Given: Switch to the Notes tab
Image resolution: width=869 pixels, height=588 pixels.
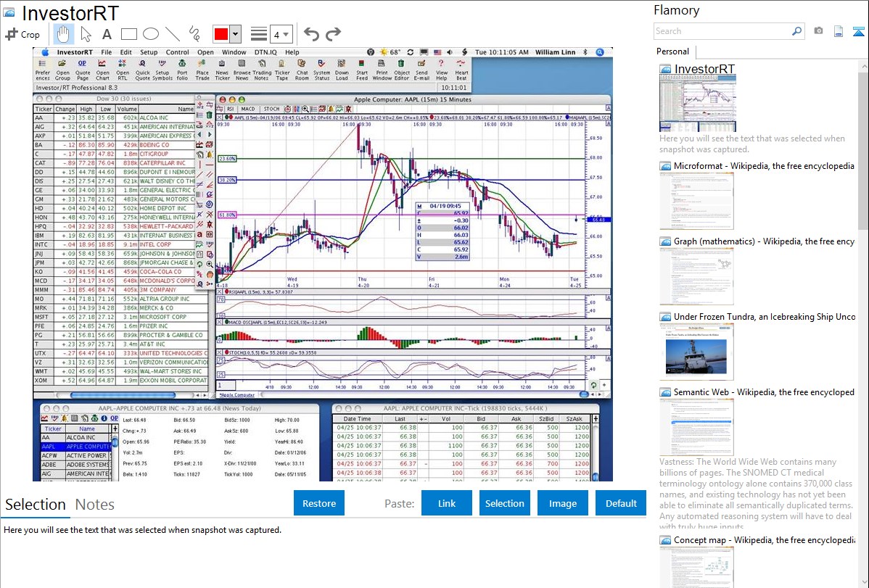Looking at the screenshot, I should pyautogui.click(x=95, y=505).
